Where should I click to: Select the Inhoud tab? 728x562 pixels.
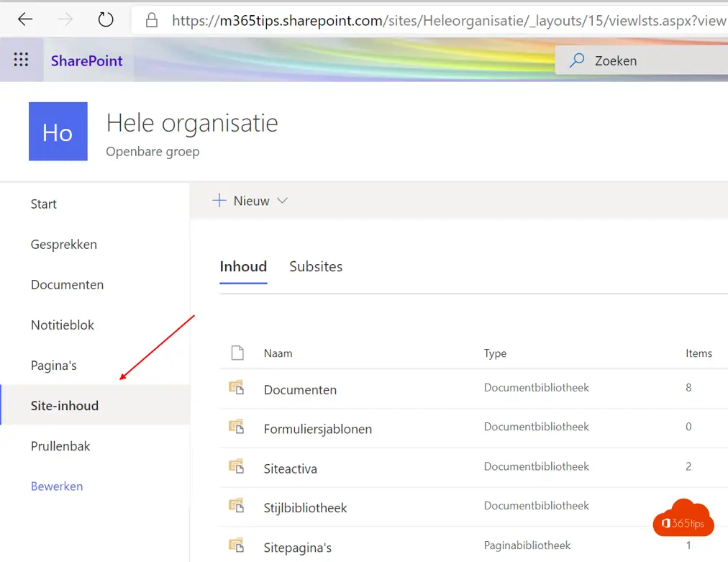click(x=243, y=266)
